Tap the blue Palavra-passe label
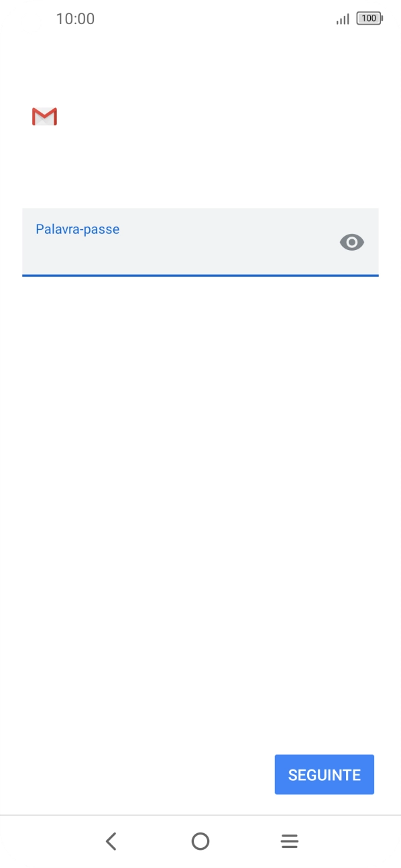 point(78,229)
